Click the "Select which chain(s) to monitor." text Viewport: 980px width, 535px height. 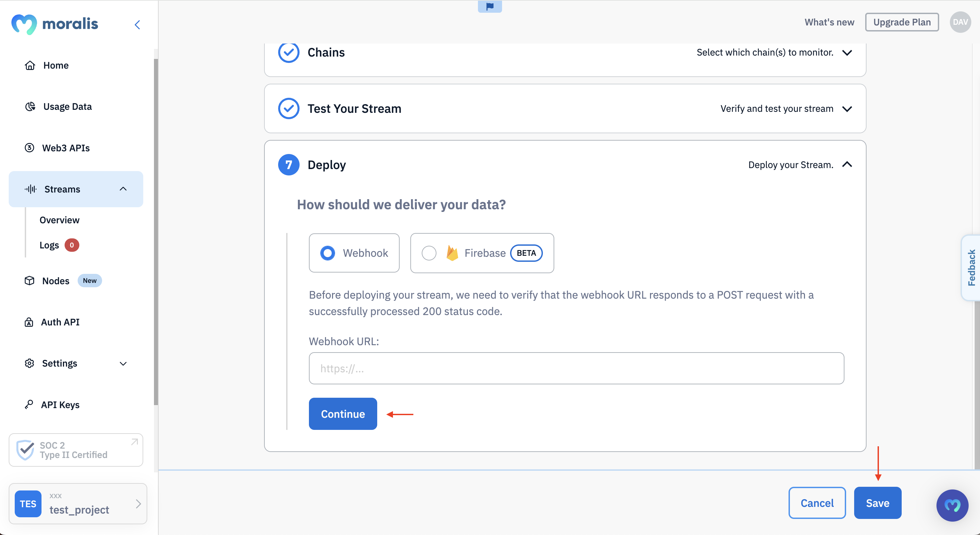coord(765,53)
